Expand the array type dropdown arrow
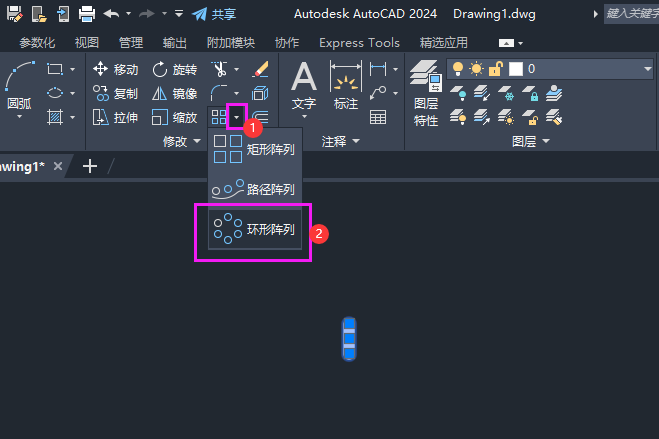Screen dimensions: 659x439 coord(237,117)
